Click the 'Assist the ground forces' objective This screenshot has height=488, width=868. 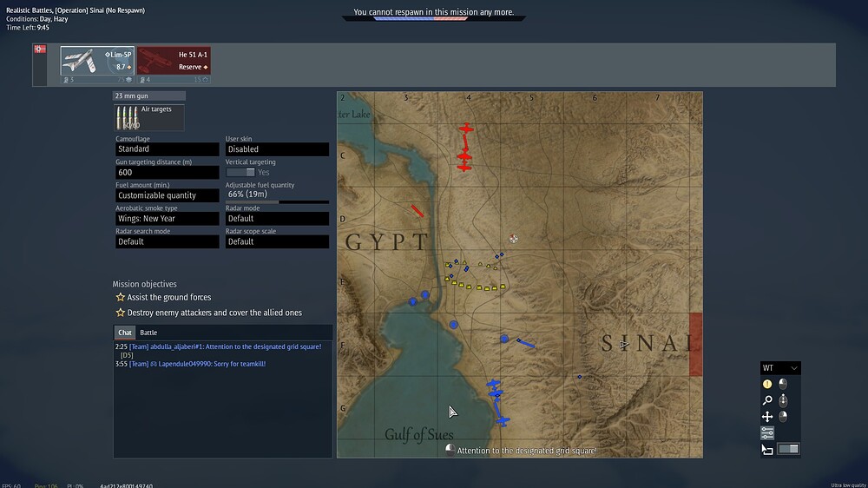click(169, 298)
